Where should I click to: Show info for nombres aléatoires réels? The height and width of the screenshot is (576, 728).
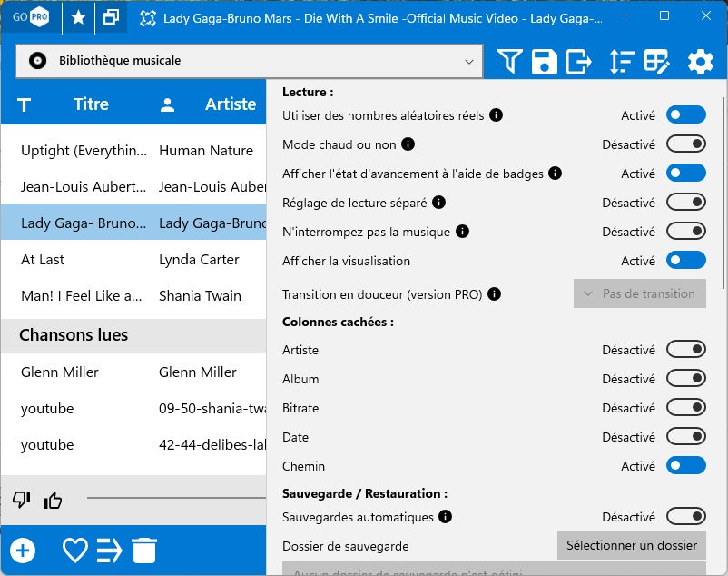click(496, 114)
